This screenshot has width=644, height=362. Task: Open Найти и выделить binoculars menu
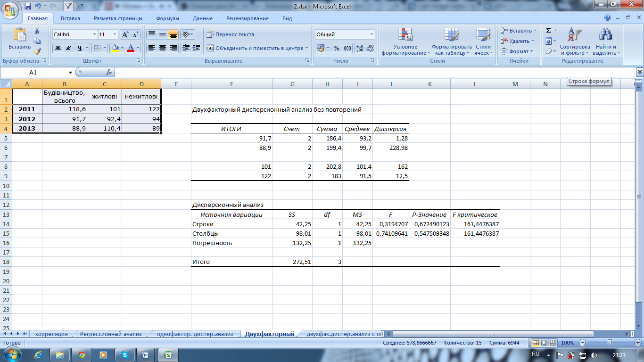[x=605, y=41]
